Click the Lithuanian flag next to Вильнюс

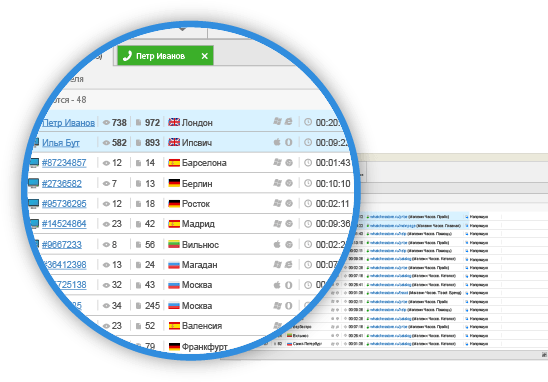[174, 244]
